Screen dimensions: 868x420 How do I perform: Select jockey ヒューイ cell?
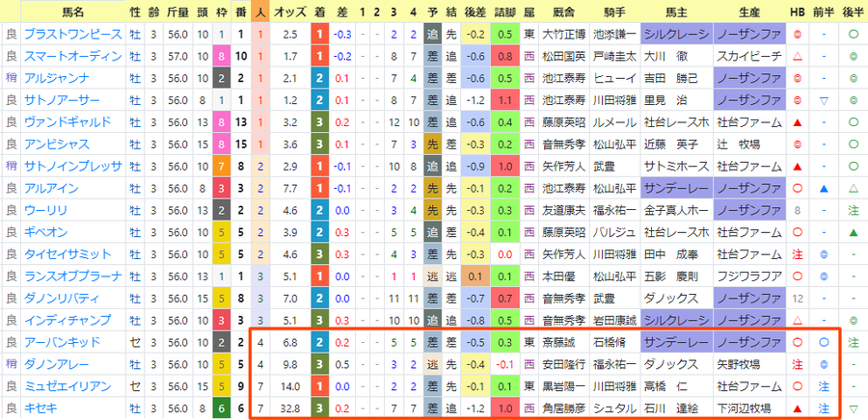click(614, 78)
